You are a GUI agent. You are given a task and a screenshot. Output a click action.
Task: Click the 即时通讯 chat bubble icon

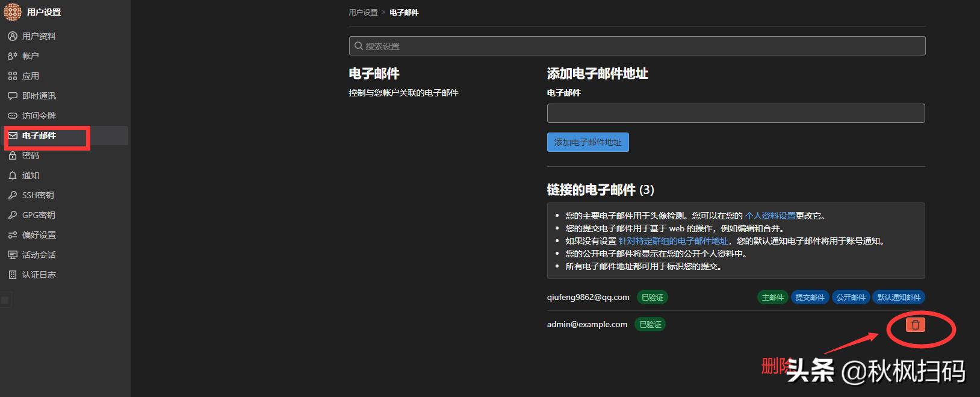click(12, 96)
